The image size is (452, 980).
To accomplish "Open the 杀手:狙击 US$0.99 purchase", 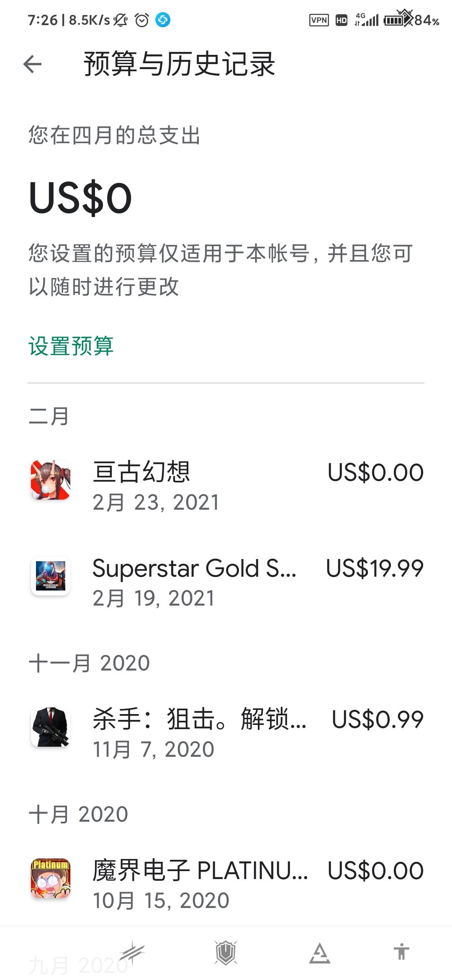I will pyautogui.click(x=226, y=733).
